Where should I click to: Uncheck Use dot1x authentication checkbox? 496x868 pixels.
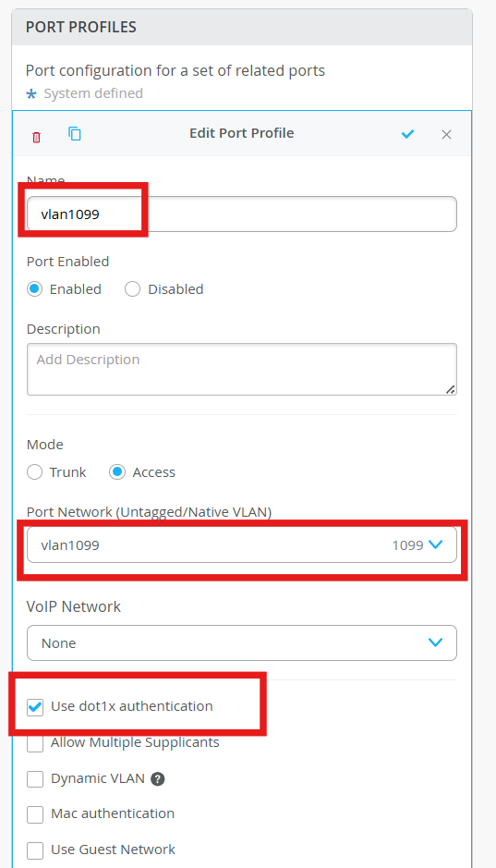pyautogui.click(x=35, y=707)
